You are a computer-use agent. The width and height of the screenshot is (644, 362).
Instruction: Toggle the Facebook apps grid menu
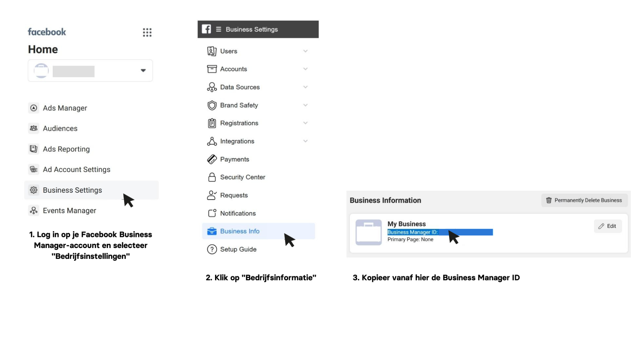coord(147,32)
